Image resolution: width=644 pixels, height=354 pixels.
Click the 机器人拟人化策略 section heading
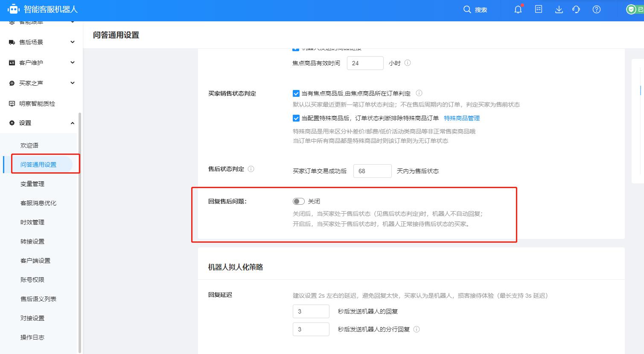click(236, 267)
